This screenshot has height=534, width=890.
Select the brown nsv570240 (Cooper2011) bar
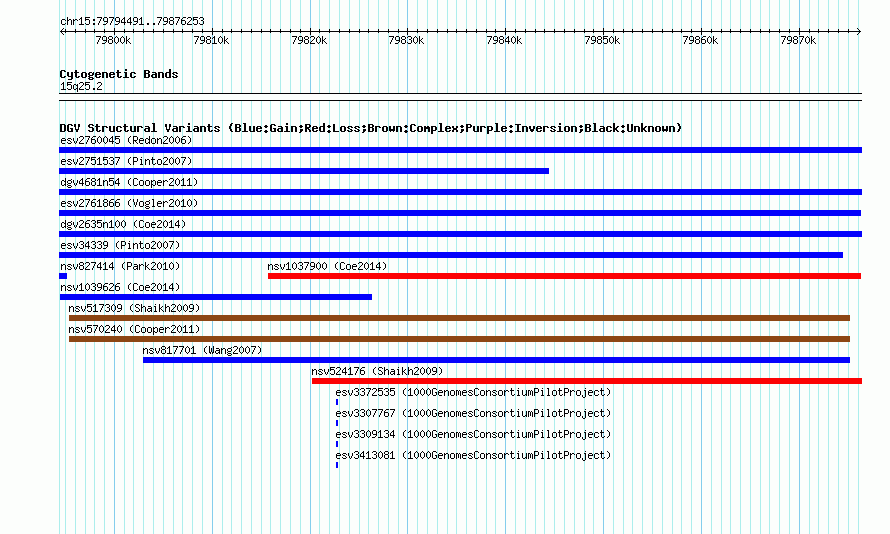click(x=459, y=339)
